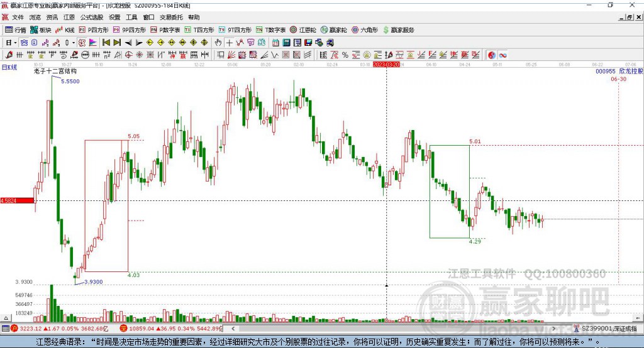The image size is (644, 348).
Task: Open the 公式选股 menu
Action: tap(92, 17)
